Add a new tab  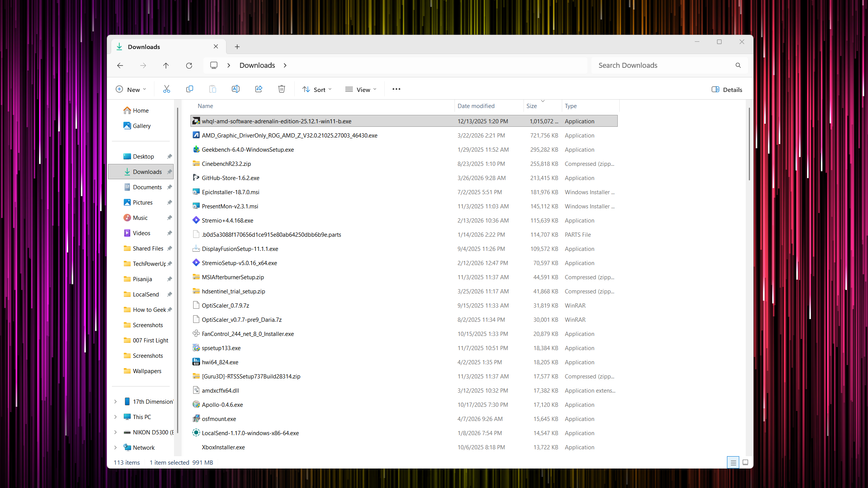(x=237, y=47)
